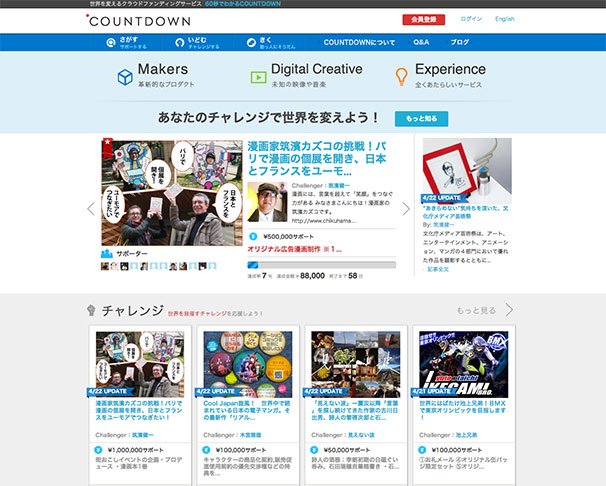Click the 60秒でわかるCOUNTDOWN top link
Viewport: 606px width, 486px height.
(243, 4)
